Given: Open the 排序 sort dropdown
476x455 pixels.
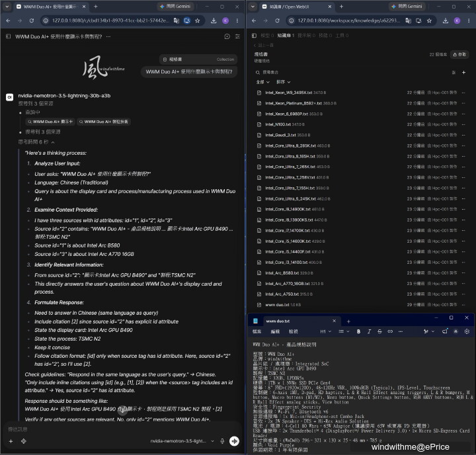Looking at the screenshot, I should (x=283, y=82).
